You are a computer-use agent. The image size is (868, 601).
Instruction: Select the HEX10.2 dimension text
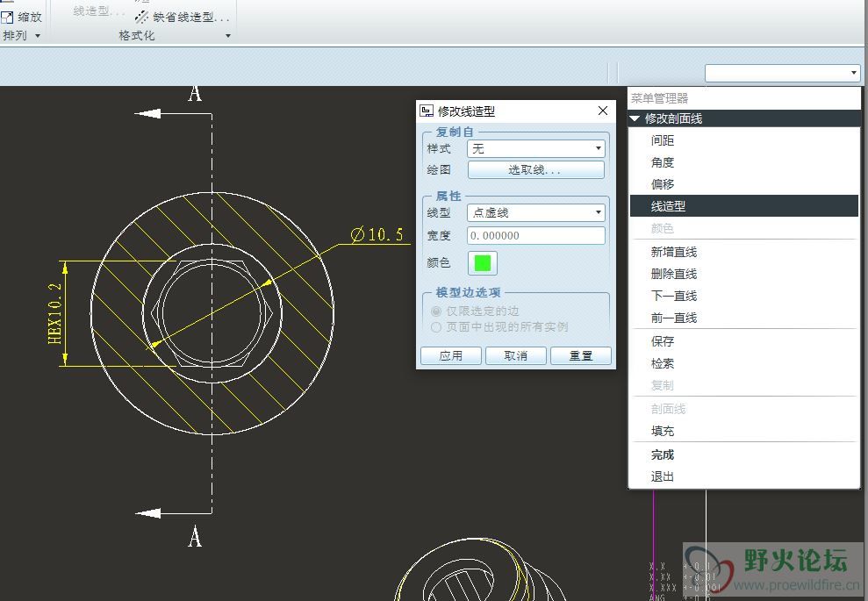click(54, 314)
